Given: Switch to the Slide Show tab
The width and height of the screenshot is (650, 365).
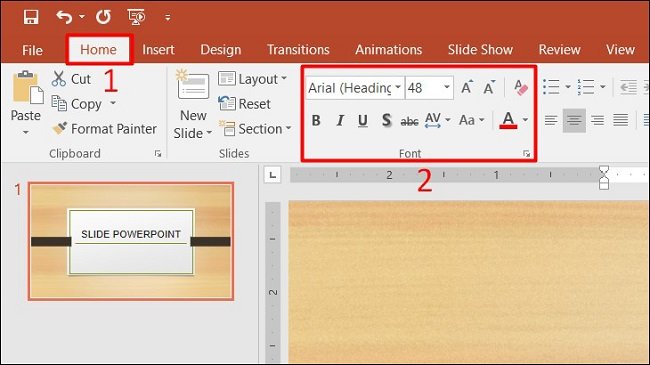Looking at the screenshot, I should pyautogui.click(x=480, y=50).
